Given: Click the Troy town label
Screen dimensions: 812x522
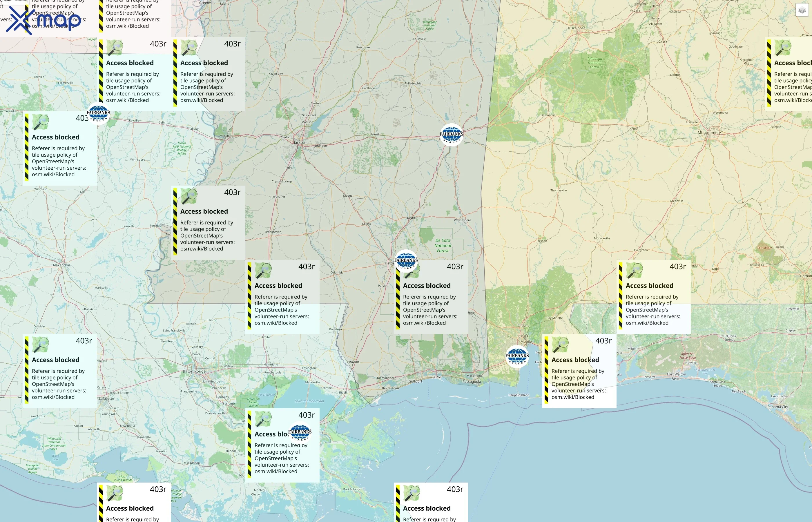Looking at the screenshot, I should pos(745,204).
